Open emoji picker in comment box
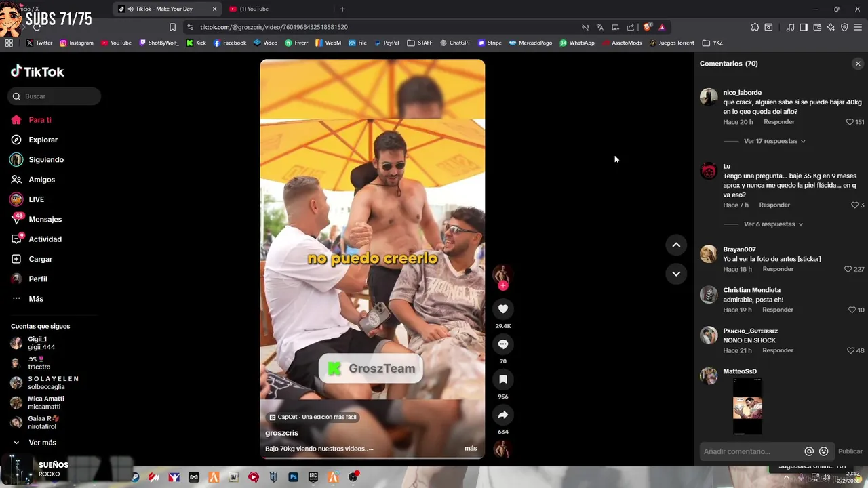Screen dimensions: 868x488 click(824, 451)
